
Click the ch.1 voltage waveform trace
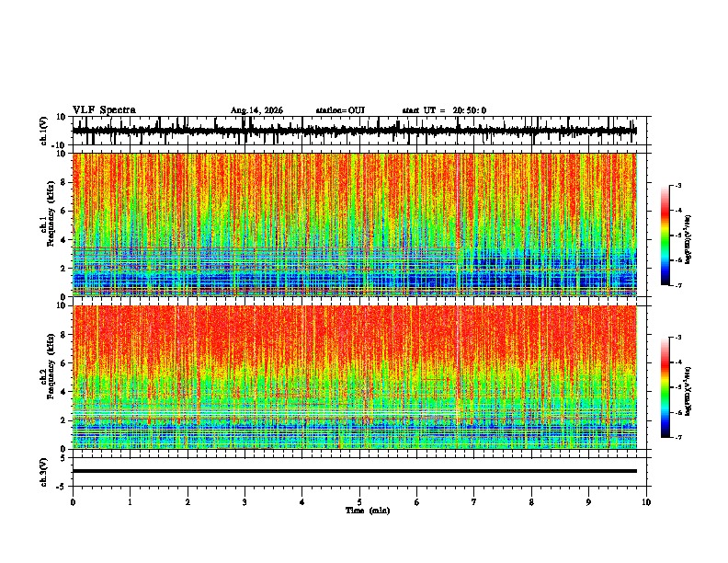click(x=355, y=131)
